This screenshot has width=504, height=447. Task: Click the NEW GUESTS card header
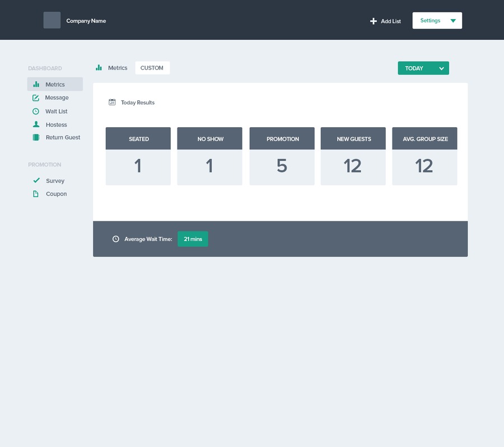[353, 138]
